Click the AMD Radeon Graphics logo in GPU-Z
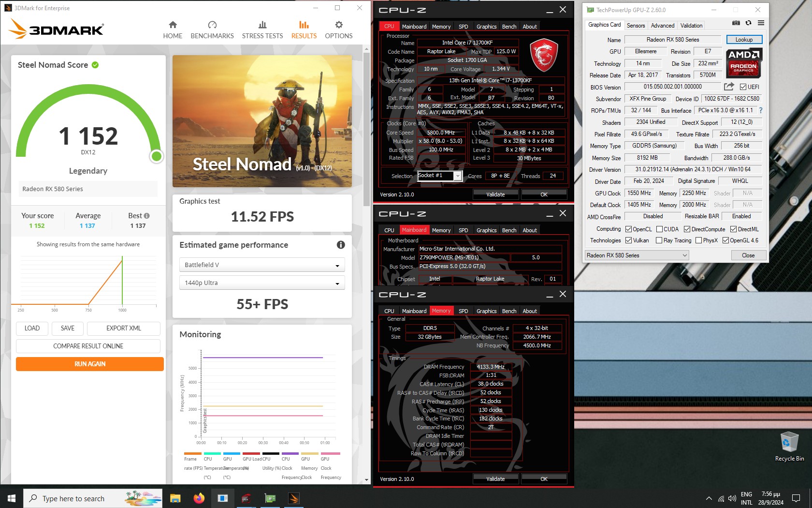Viewport: 812px width, 508px height. pos(744,63)
